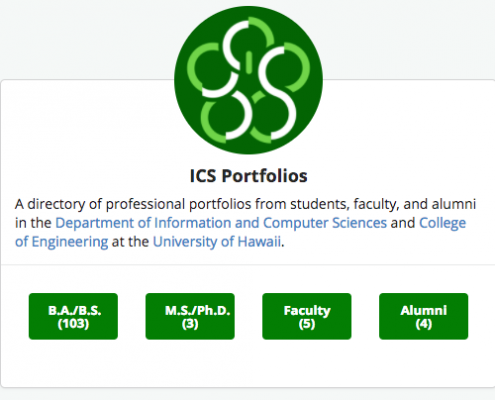Select the ICS Portfolios heading
Screen dimensions: 495x400
[248, 176]
